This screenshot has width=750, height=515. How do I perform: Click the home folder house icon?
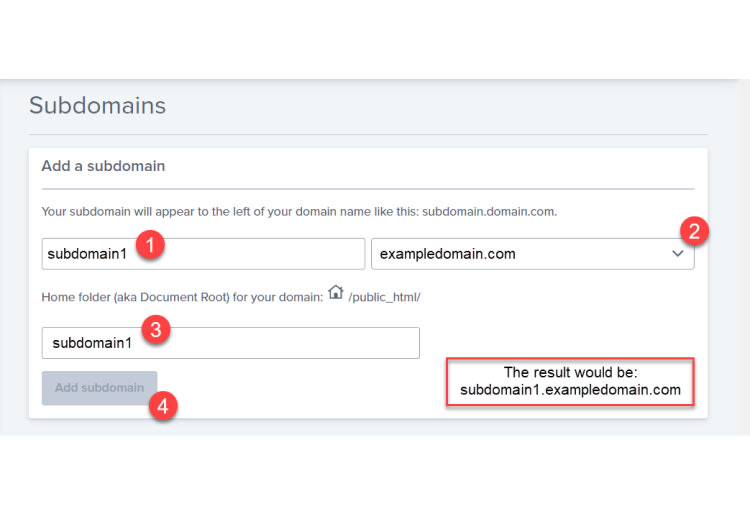[x=336, y=292]
